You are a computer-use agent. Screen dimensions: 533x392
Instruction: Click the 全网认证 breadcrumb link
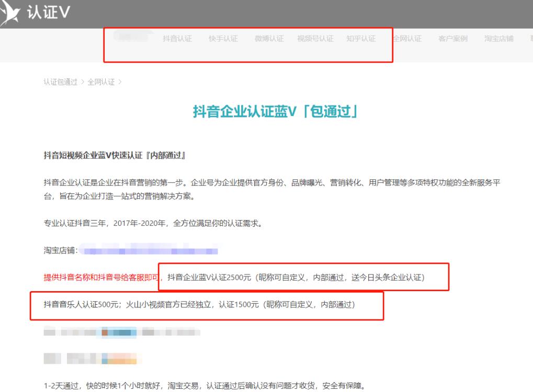point(101,82)
